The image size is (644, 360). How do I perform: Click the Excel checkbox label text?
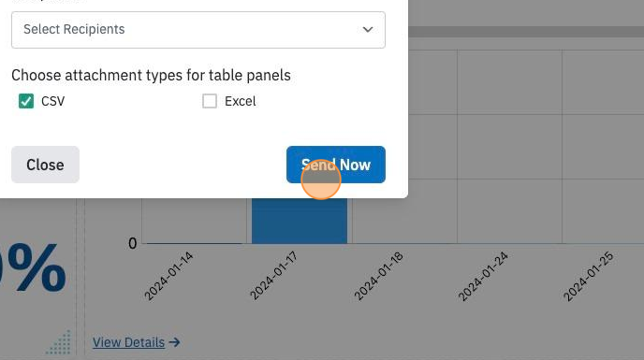pos(241,101)
